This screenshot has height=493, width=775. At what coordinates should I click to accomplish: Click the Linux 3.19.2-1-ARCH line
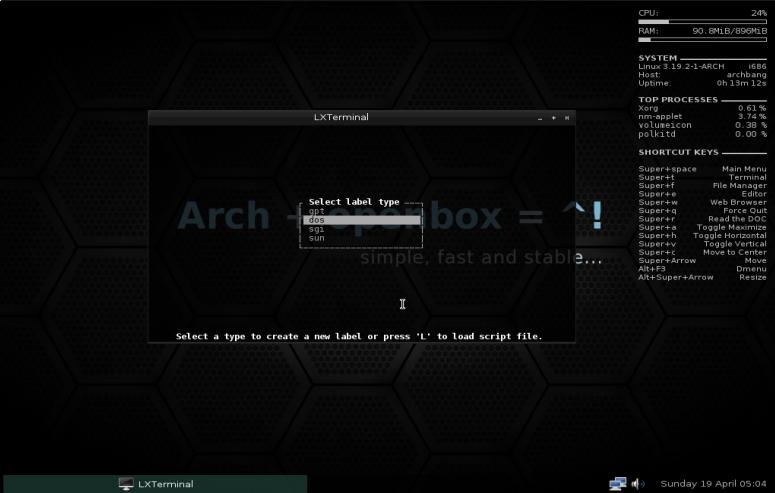[702, 66]
